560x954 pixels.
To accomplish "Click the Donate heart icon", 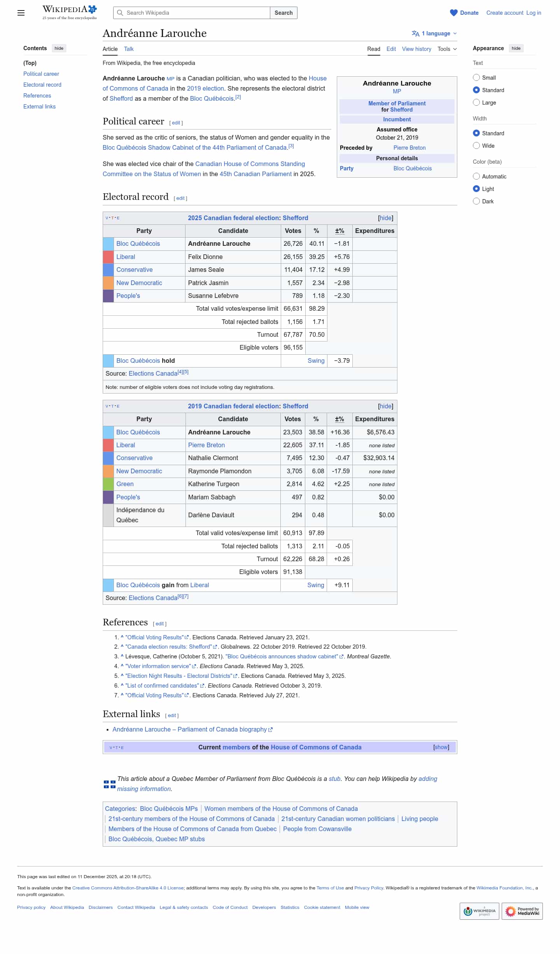I will [453, 13].
